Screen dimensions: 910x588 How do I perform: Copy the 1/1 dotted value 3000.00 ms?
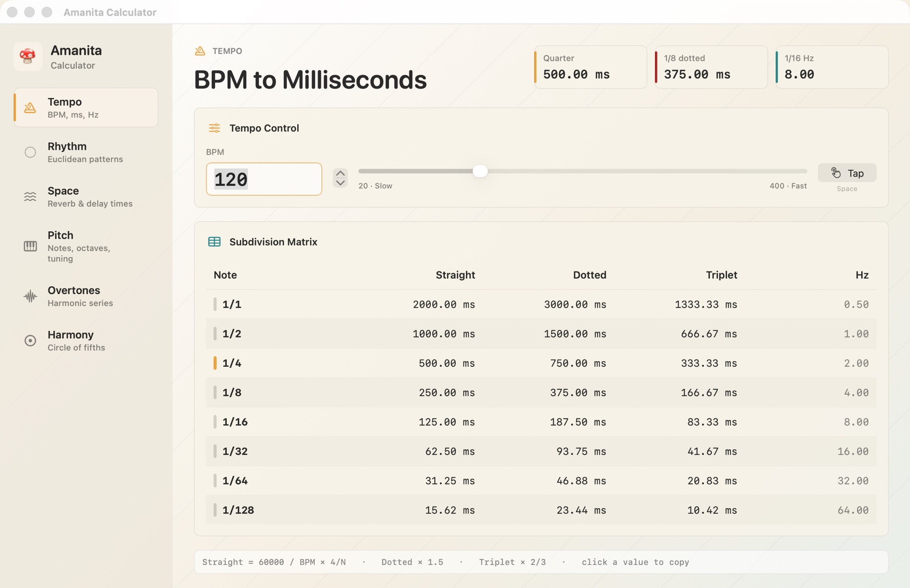tap(575, 305)
